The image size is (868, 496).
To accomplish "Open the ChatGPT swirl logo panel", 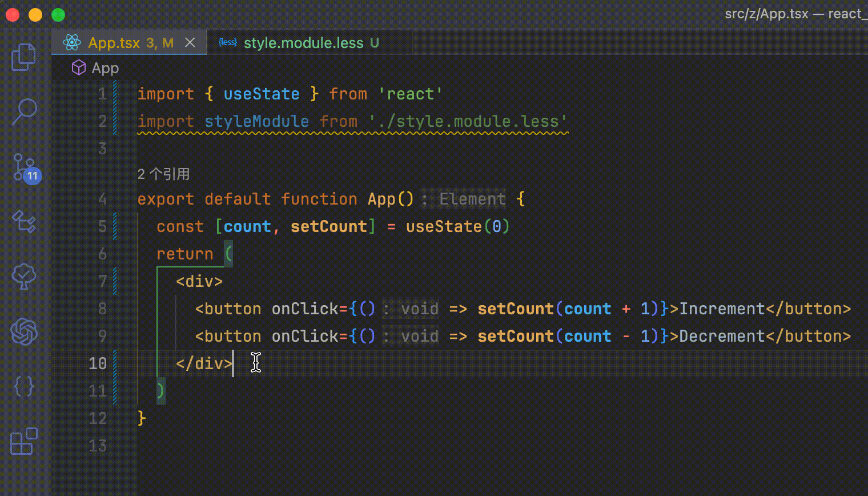I will (x=24, y=331).
